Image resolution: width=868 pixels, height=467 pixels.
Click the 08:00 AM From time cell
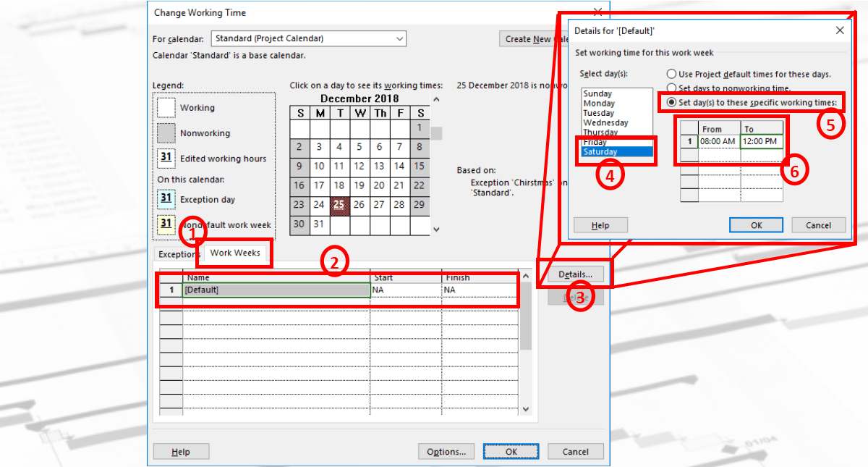719,141
